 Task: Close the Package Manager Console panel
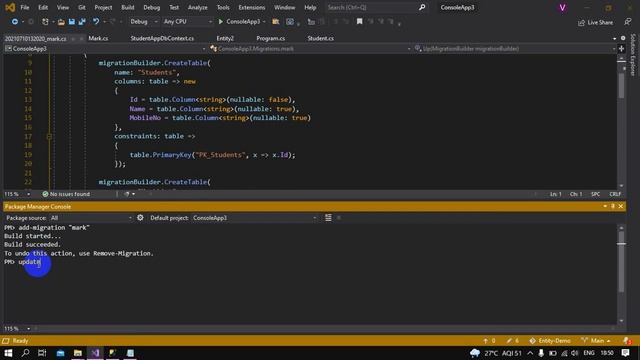pos(621,206)
